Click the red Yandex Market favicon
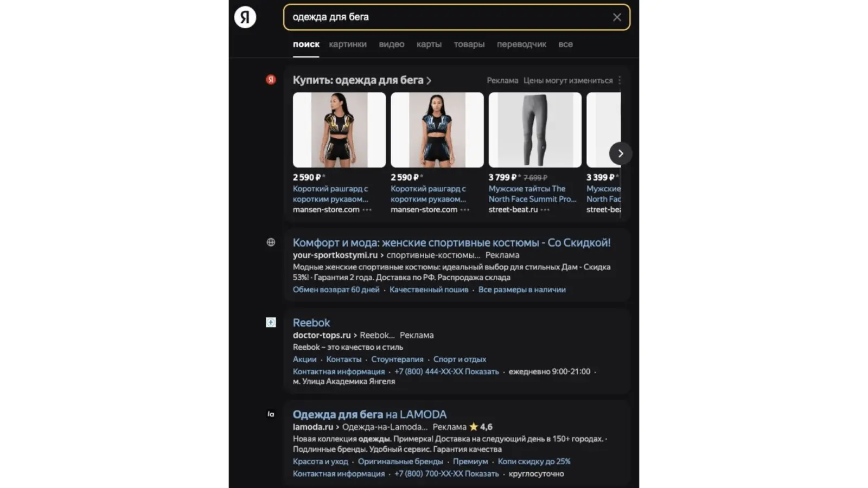 [x=271, y=80]
